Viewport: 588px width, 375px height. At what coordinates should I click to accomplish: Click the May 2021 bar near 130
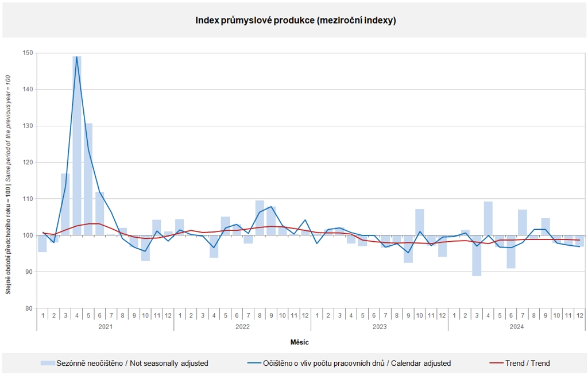click(x=88, y=179)
